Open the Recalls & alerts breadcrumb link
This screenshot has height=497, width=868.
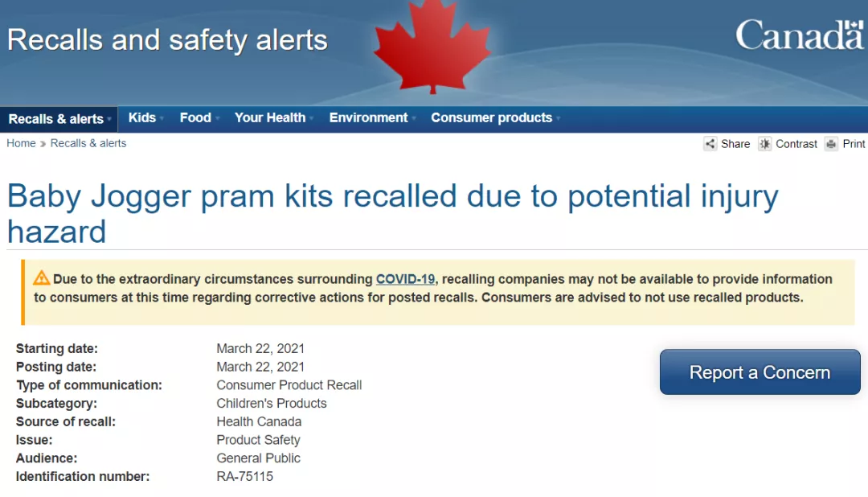coord(88,143)
